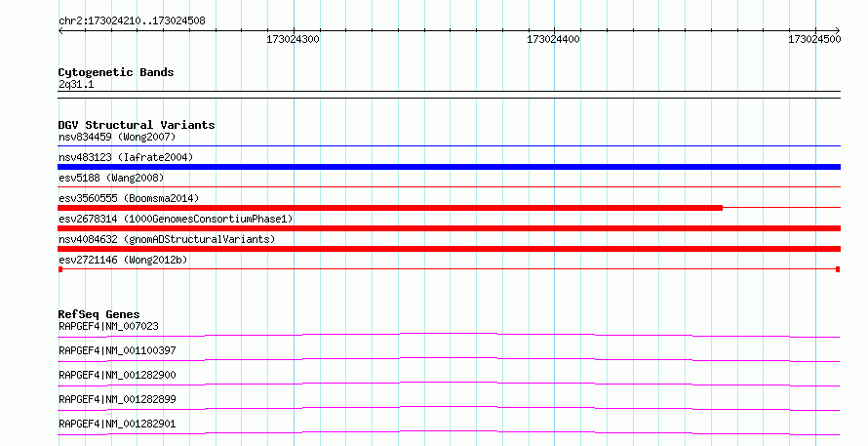Click the magenta NM_001282899 intron line

point(449,408)
